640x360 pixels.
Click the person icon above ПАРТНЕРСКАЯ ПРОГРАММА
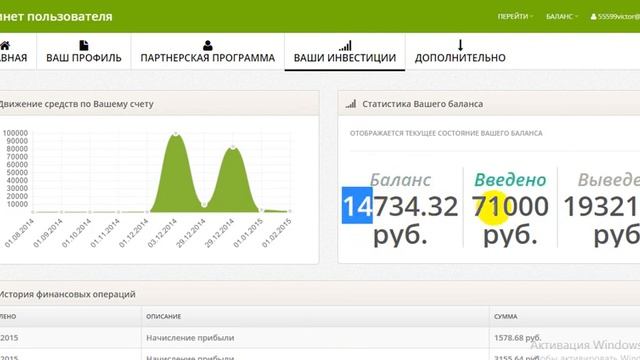[208, 45]
